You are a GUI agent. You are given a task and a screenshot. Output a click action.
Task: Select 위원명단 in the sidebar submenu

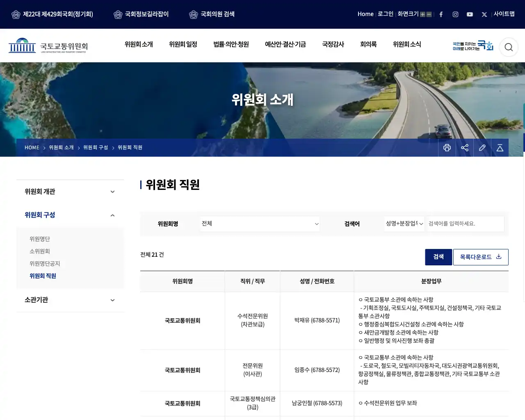(x=40, y=239)
